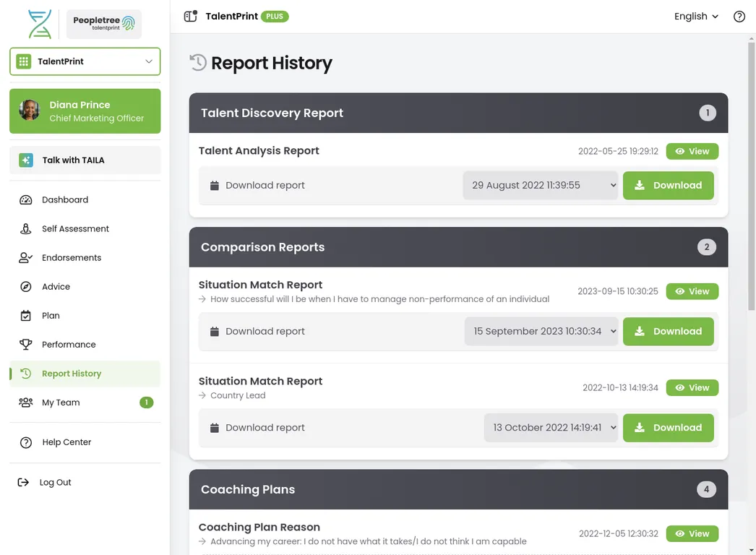756x555 pixels.
Task: Open Endorsements in the sidebar
Action: pos(85,257)
